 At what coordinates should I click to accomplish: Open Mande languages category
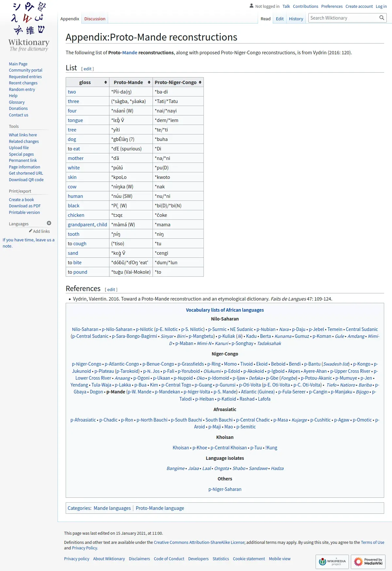(112, 508)
